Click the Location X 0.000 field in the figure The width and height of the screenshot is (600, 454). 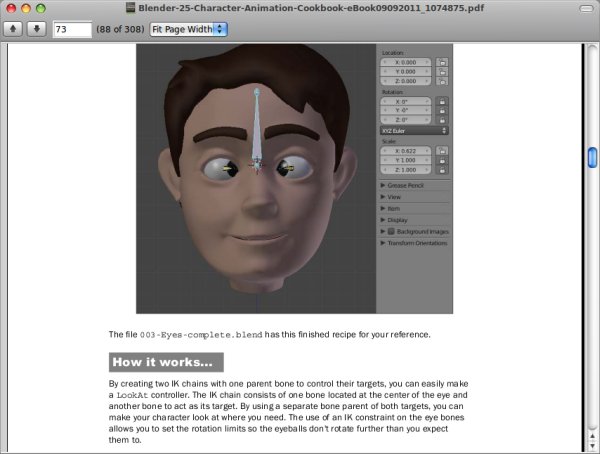[x=406, y=62]
